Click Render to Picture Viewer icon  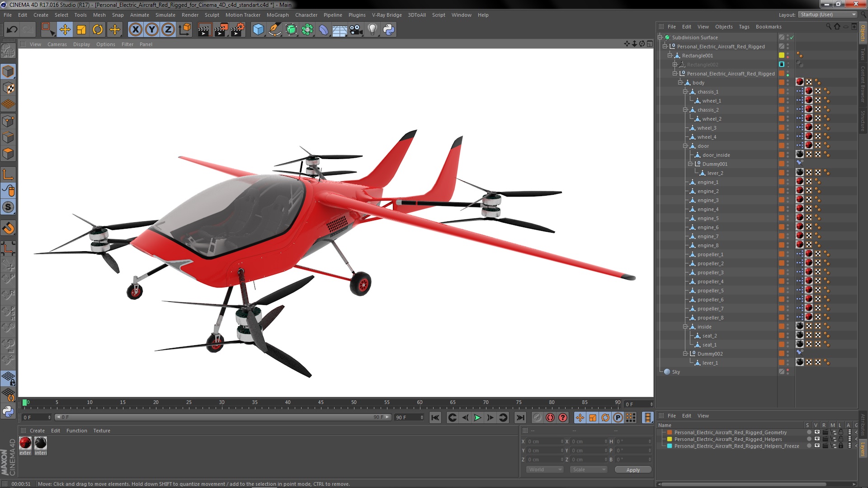tap(221, 30)
